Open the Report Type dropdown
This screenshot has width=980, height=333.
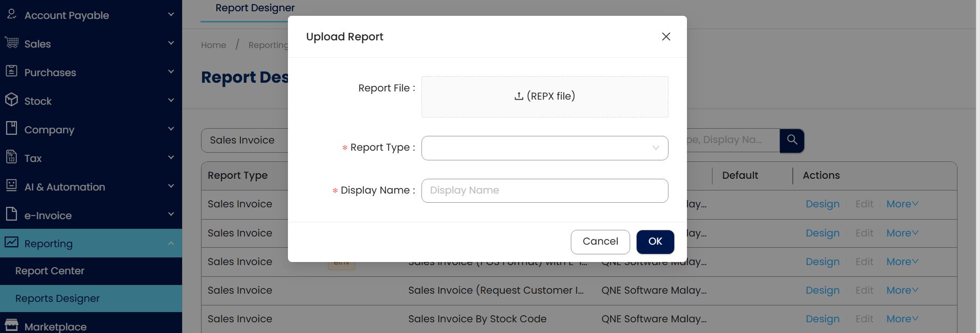click(545, 148)
